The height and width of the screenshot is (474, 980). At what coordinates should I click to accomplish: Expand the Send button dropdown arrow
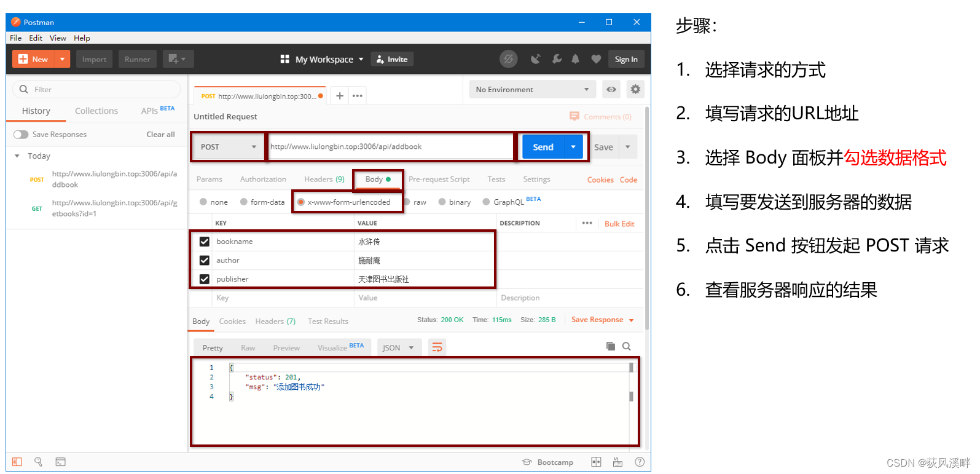(573, 147)
